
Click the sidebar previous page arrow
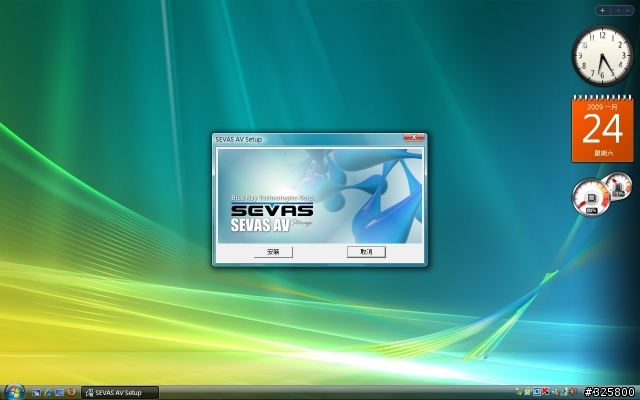pyautogui.click(x=618, y=10)
